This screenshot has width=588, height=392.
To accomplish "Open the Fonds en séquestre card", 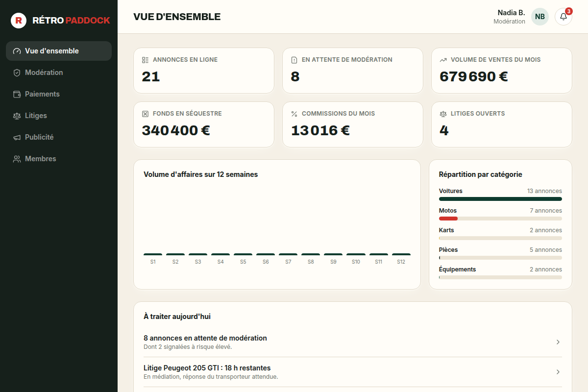I will tap(204, 124).
